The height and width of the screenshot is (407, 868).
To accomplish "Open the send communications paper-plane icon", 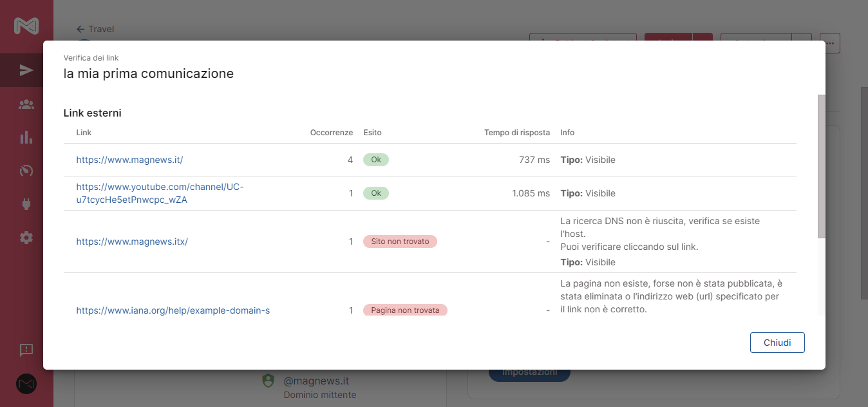I will point(26,70).
